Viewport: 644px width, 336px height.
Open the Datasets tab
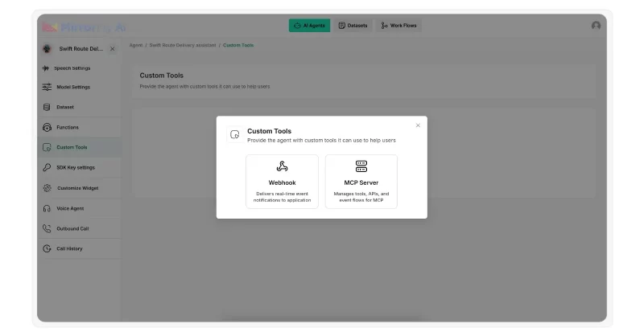(353, 26)
